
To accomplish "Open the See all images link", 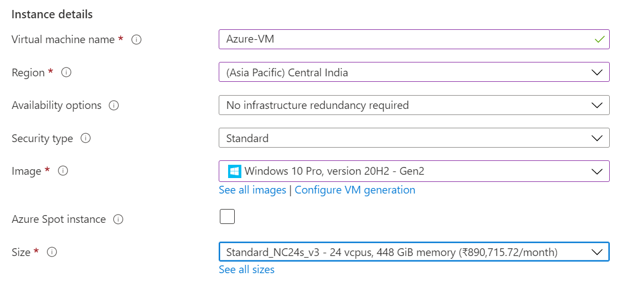I will 252,190.
